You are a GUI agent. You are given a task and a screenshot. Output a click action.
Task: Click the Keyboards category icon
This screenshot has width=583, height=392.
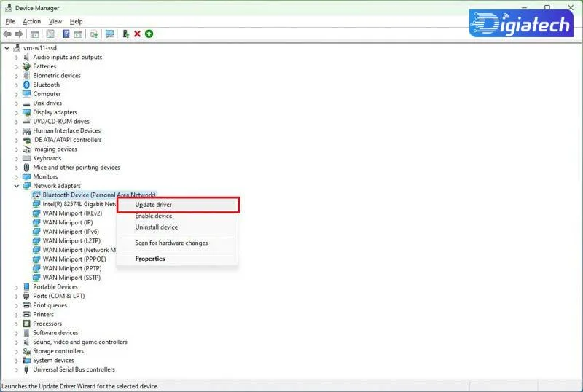[x=26, y=158]
